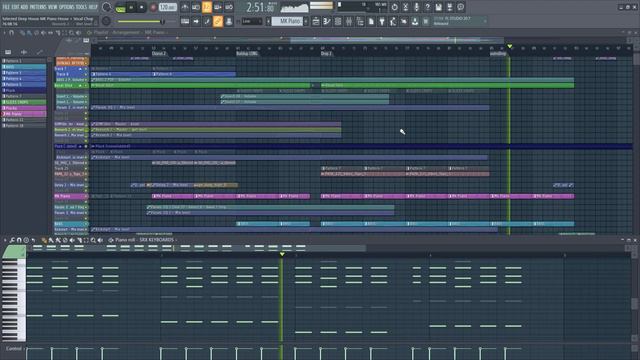Open the Playlist options arrow menu

4,33
